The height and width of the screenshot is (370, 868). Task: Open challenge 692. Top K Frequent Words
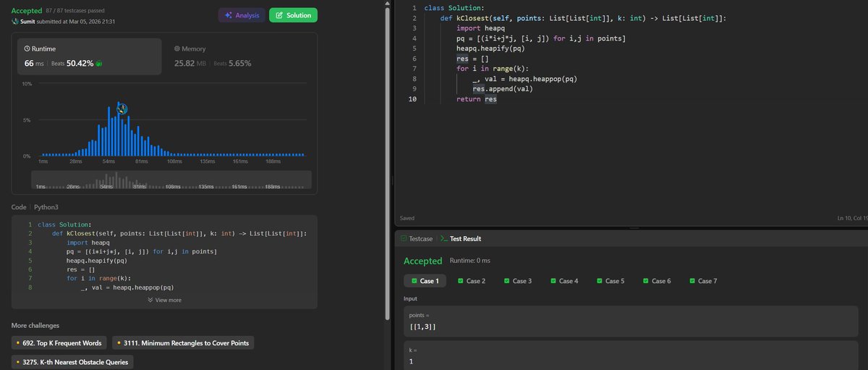(x=59, y=342)
